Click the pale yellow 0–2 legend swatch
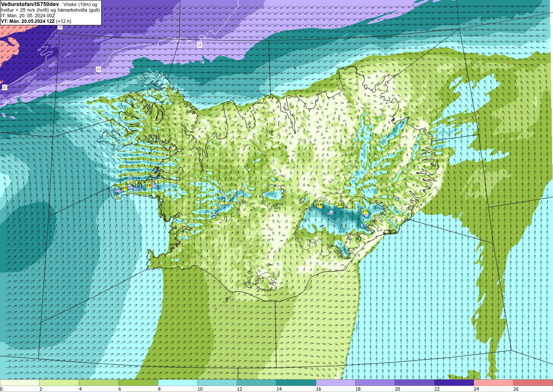 click(x=20, y=383)
